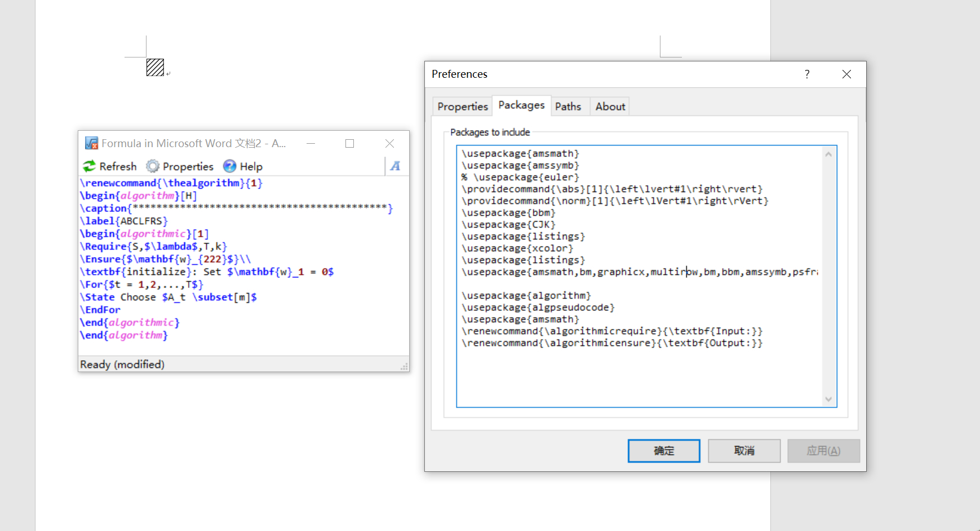Click the scrollbar down arrow in packages box

pyautogui.click(x=828, y=399)
